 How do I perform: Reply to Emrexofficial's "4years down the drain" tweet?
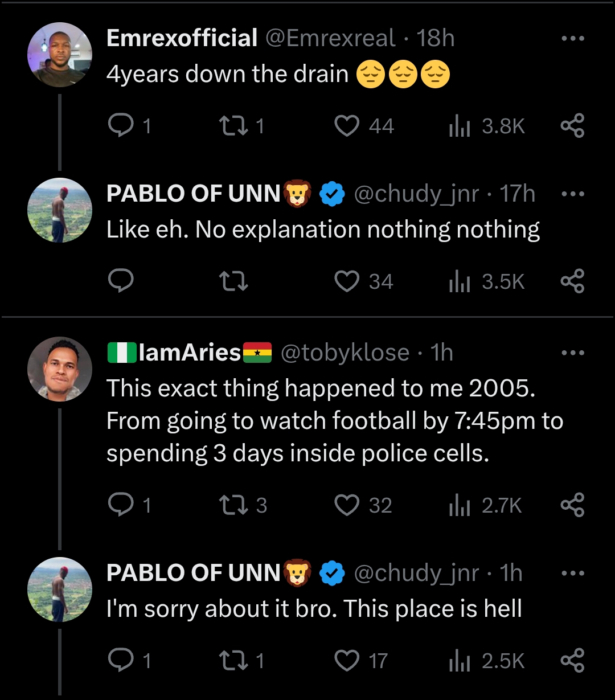coord(120,126)
